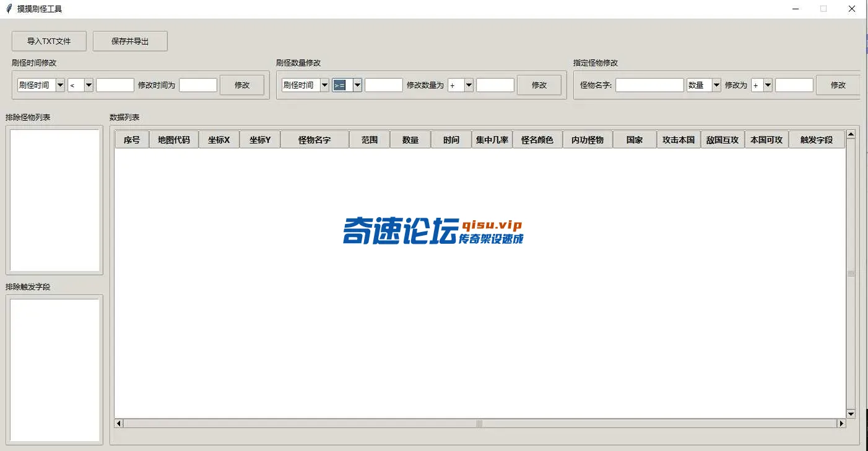Click 修改 button in 指定怪物修改 section
Screen dimensions: 868x451
point(838,85)
